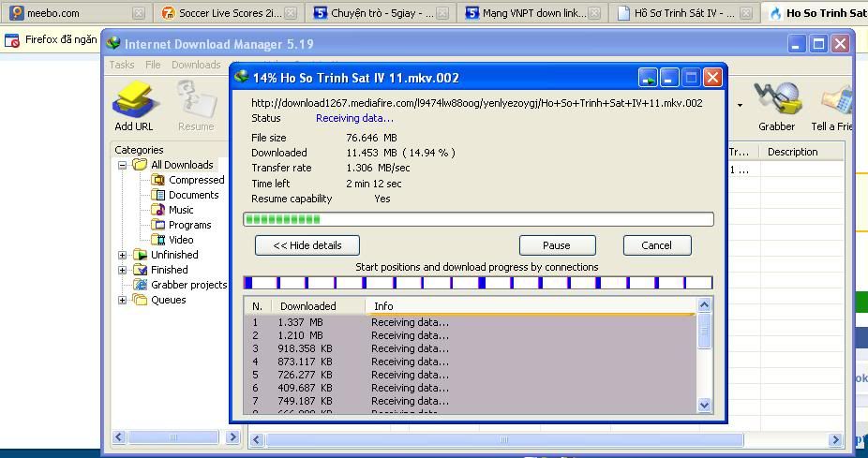Click the connections progress segment bar
The image size is (868, 458).
(478, 283)
